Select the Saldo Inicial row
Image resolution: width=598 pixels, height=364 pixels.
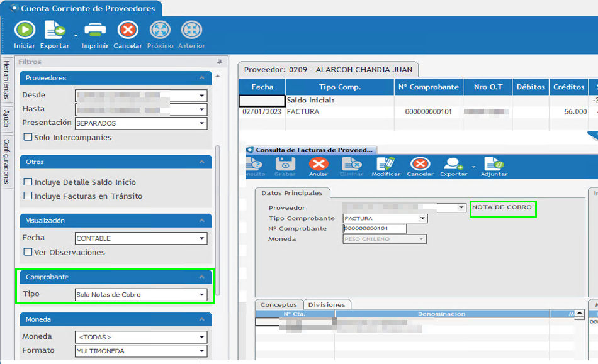point(419,101)
